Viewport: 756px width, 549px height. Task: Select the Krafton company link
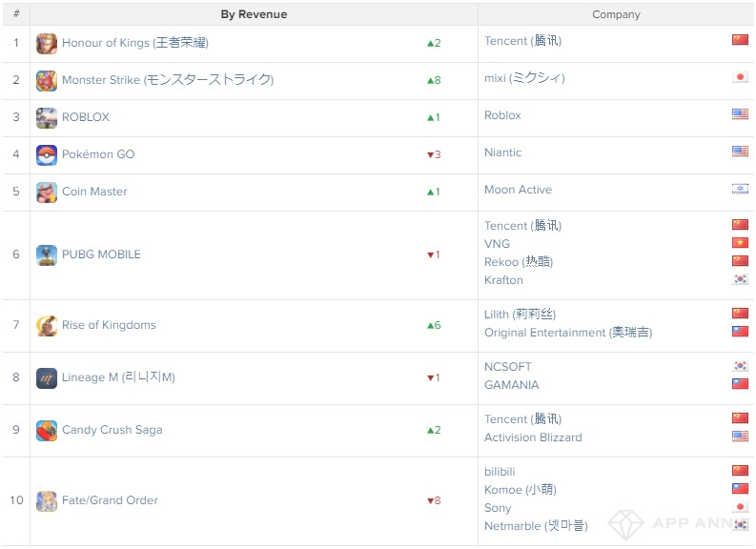tap(503, 280)
